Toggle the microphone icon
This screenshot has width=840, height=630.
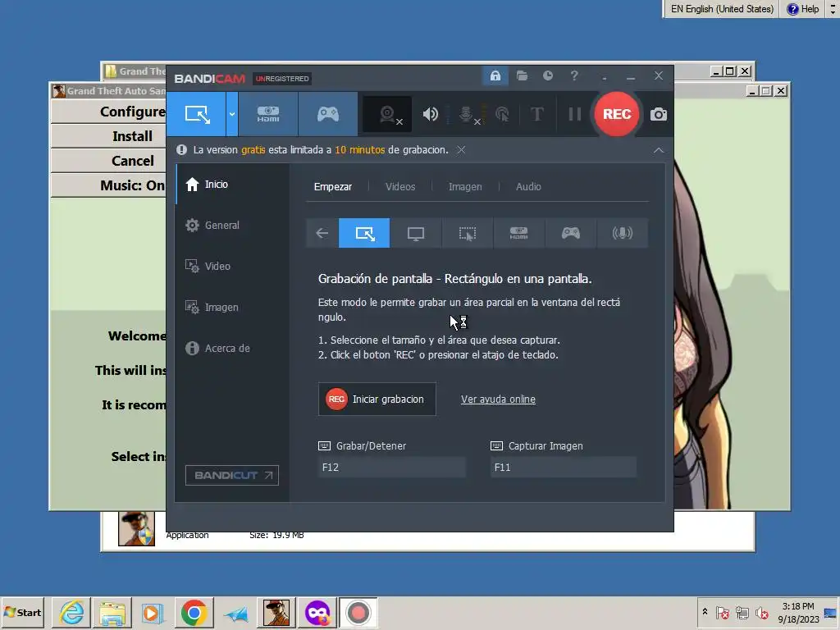[x=467, y=114]
